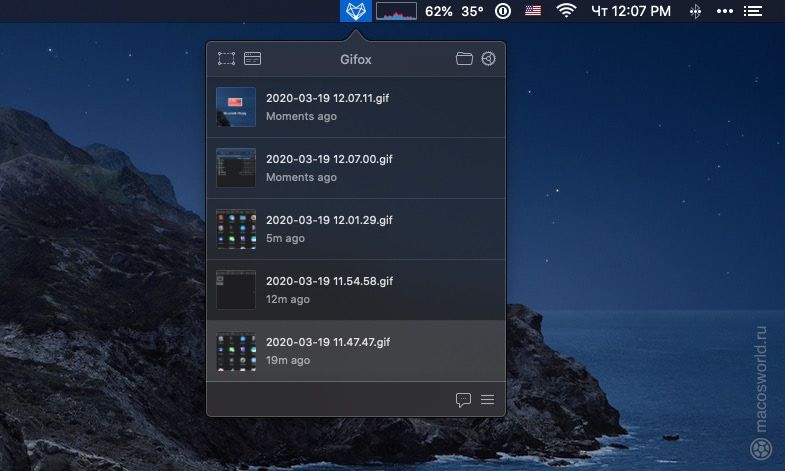Image resolution: width=785 pixels, height=471 pixels.
Task: Open the Wi-Fi menu
Action: [566, 11]
